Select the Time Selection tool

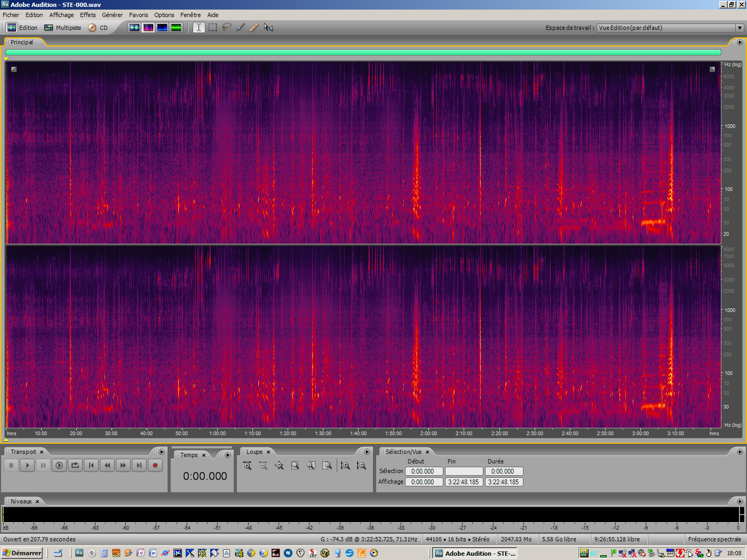[x=198, y=27]
